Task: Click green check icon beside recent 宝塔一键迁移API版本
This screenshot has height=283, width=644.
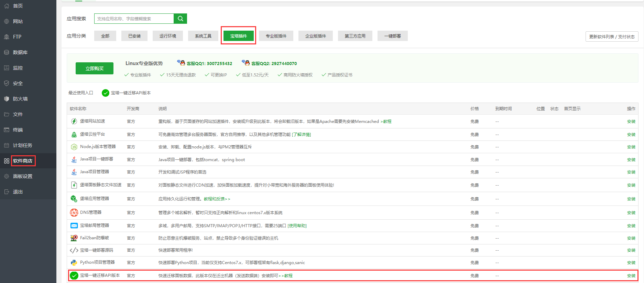Action: point(106,93)
